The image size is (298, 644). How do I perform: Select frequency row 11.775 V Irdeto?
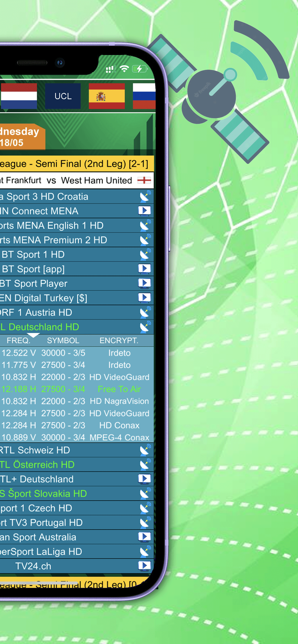[77, 365]
